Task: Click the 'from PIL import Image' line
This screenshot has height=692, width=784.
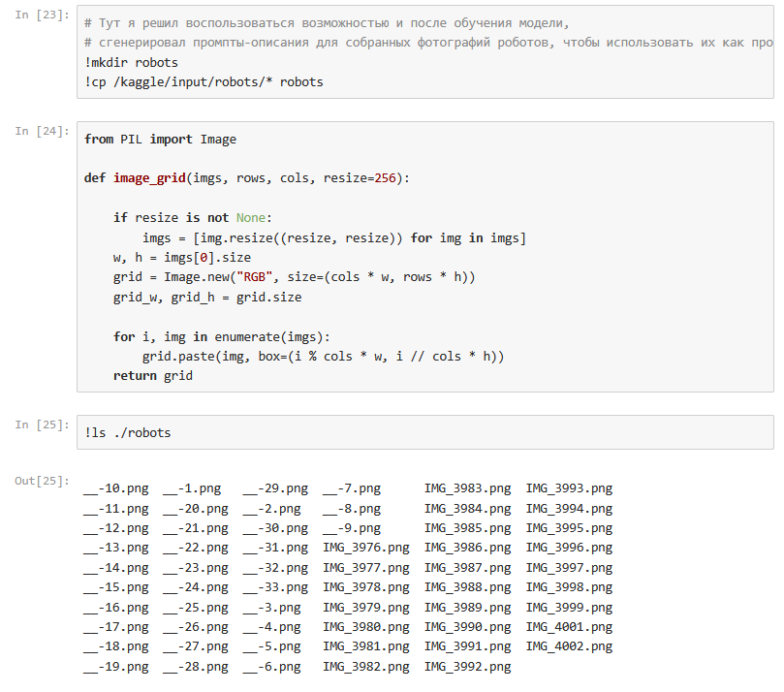Action: [x=160, y=139]
